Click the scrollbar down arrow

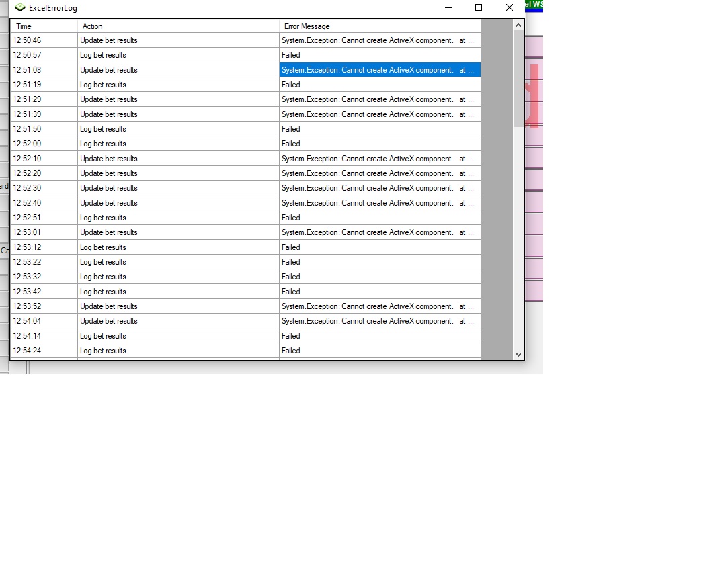(x=518, y=354)
